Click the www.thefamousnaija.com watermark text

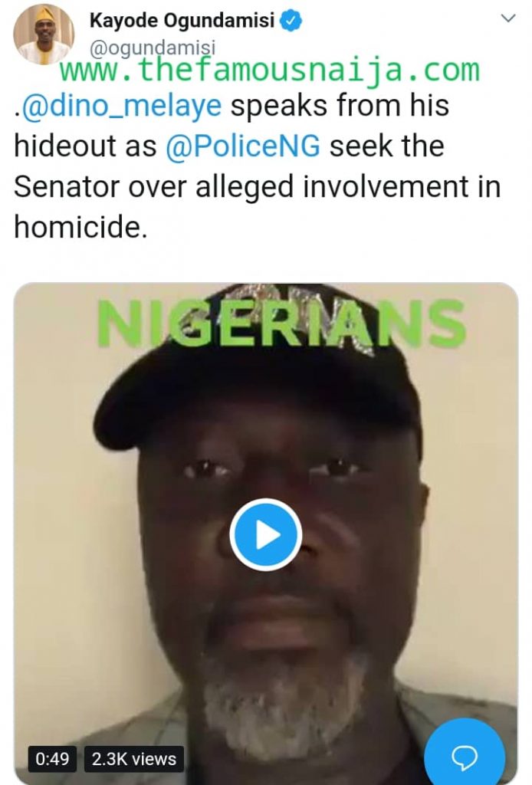click(270, 71)
